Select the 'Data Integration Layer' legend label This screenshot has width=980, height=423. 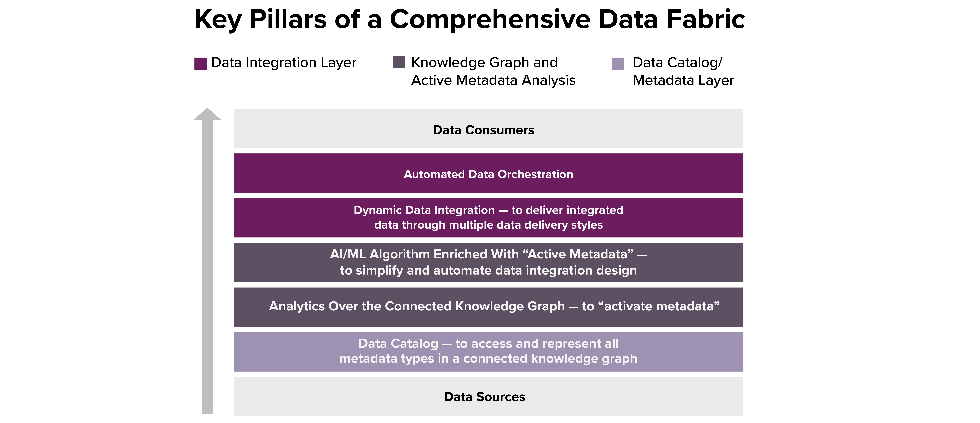283,63
